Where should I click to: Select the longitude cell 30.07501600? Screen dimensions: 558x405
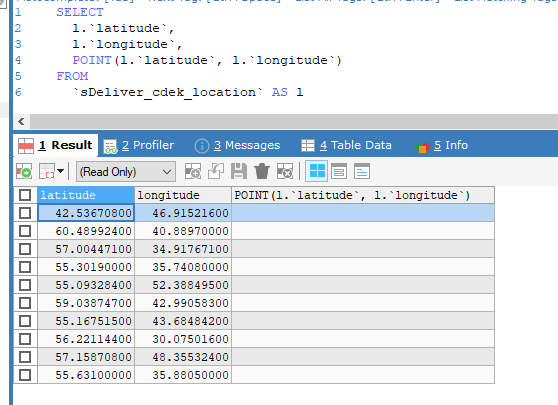pos(183,339)
